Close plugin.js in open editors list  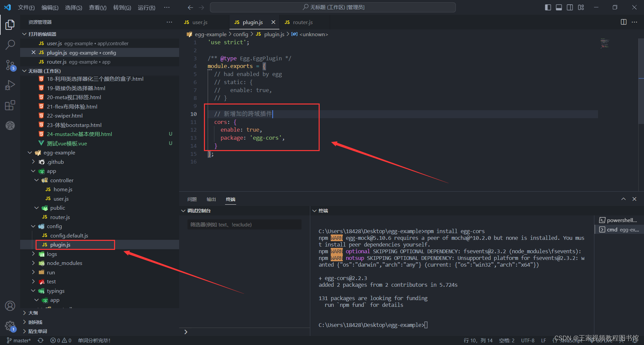[34, 53]
